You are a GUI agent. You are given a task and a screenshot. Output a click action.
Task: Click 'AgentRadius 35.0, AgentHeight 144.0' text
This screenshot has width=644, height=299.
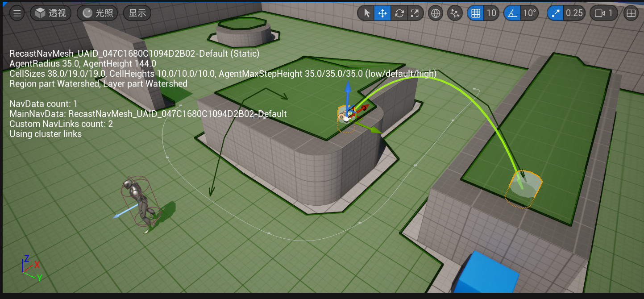tap(83, 64)
